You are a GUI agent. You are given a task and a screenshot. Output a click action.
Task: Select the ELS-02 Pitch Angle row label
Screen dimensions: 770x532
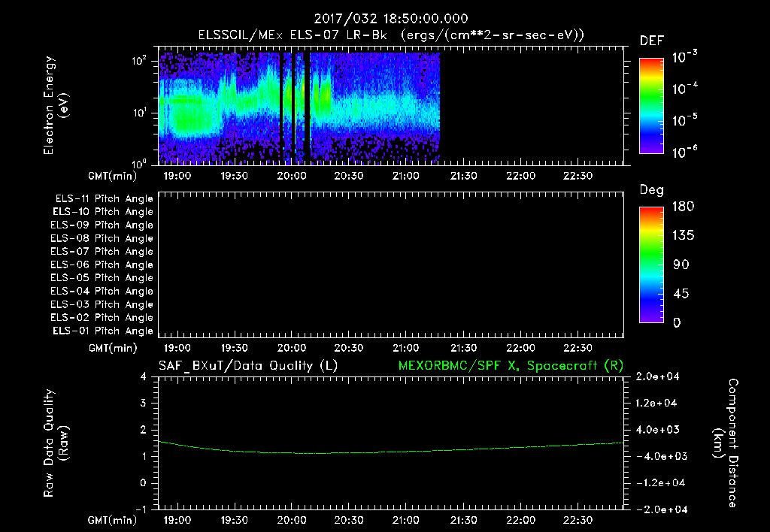click(102, 318)
